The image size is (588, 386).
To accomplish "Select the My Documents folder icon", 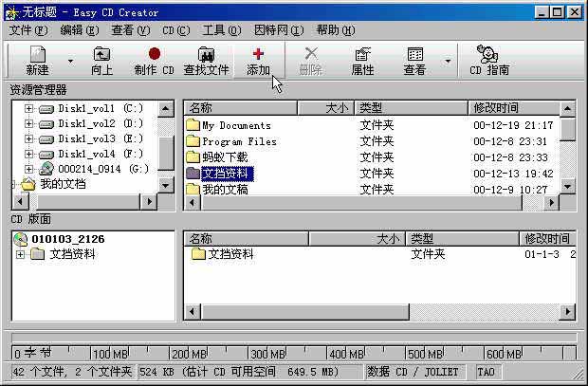I will pos(193,125).
